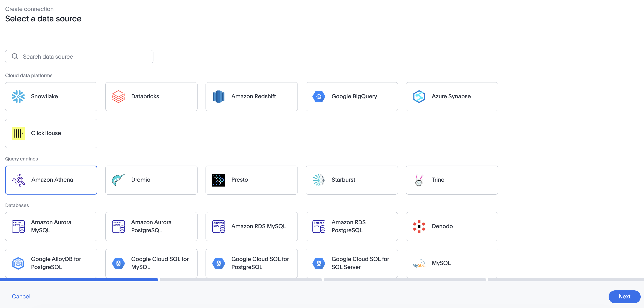The height and width of the screenshot is (308, 644).
Task: Select Starburst
Action: point(351,180)
